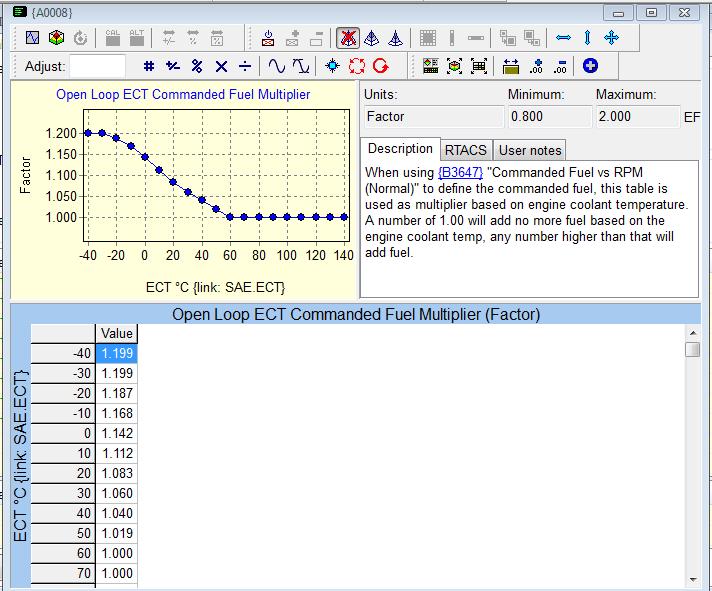Stretch horizontally with blue left-right arrow
Screen dimensions: 712x591
point(564,38)
